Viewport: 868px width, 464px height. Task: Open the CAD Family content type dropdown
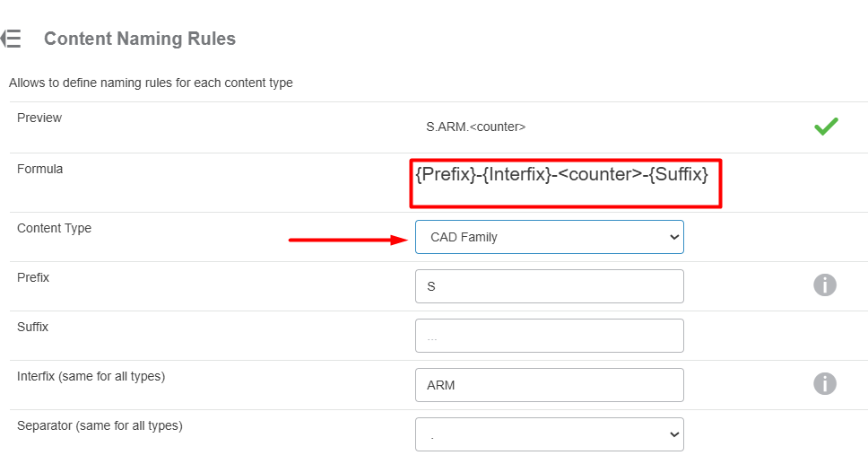(549, 237)
